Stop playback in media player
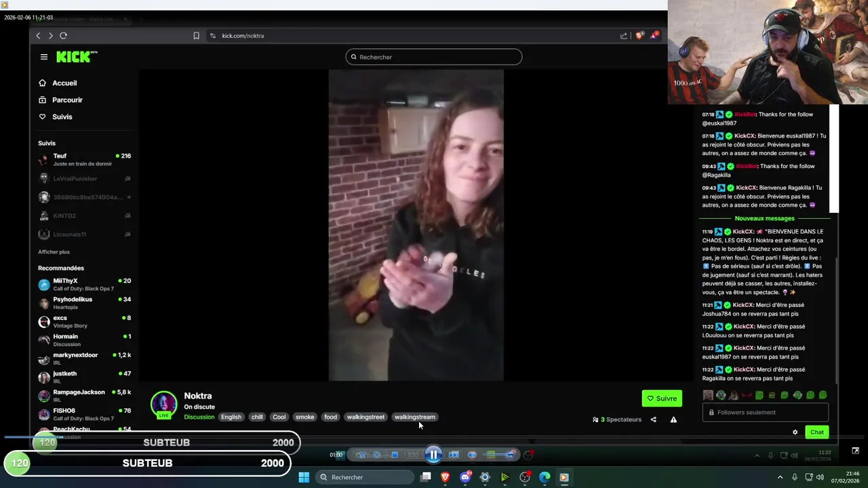Viewport: 868px width, 488px height. click(x=395, y=455)
